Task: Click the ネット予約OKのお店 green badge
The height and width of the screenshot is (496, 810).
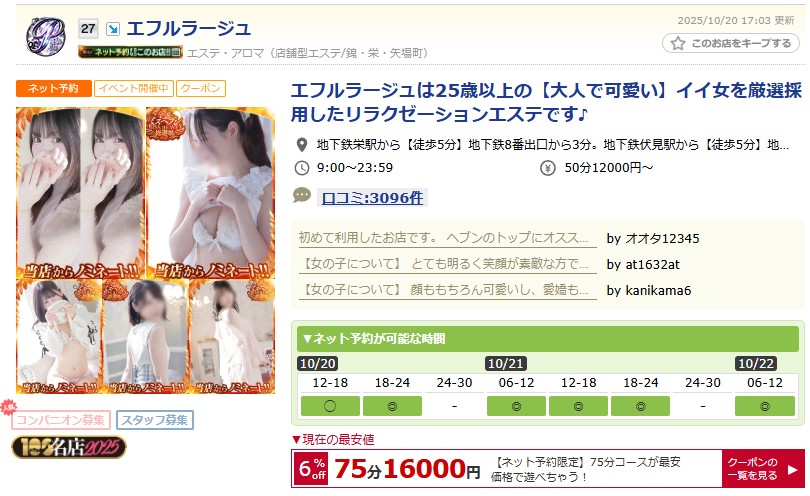Action: 130,52
